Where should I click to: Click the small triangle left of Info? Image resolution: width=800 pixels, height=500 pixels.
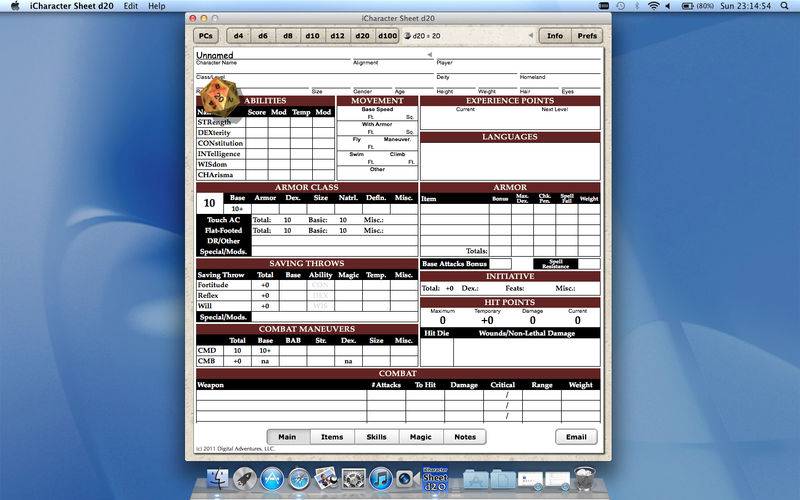click(531, 36)
